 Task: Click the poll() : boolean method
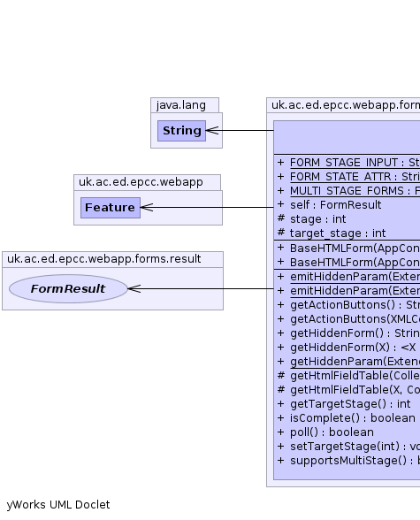click(x=325, y=432)
